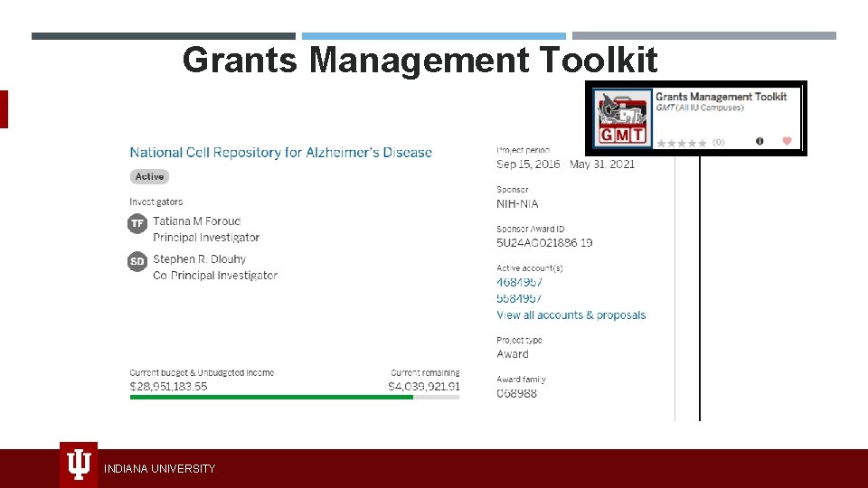Select investigator name Tatiana M Foroud
The width and height of the screenshot is (868, 488).
197,221
